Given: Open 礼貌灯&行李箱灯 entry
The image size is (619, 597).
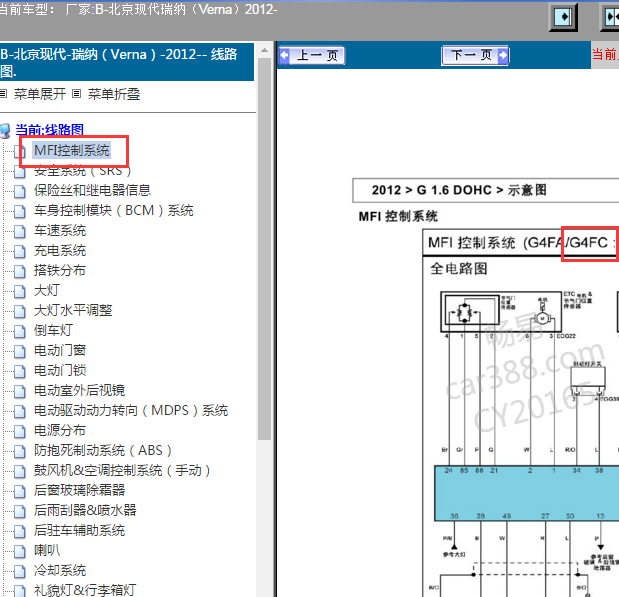Looking at the screenshot, I should (x=85, y=590).
